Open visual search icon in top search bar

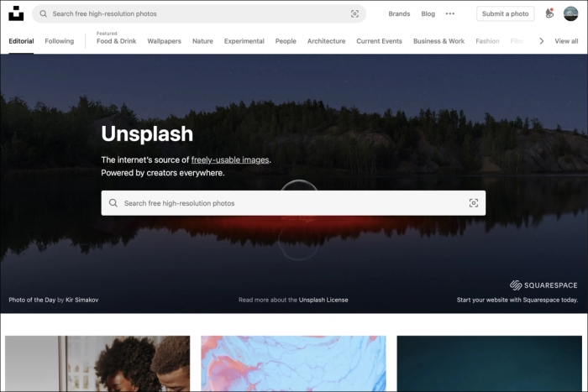tap(354, 14)
